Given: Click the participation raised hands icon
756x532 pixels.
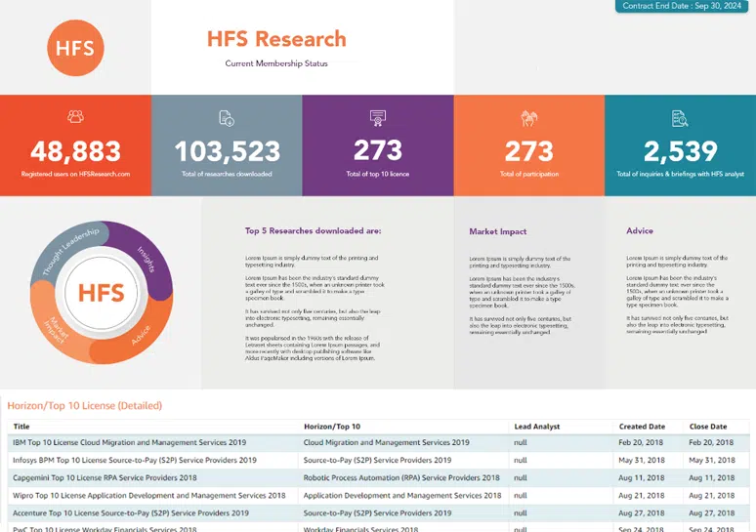Looking at the screenshot, I should pyautogui.click(x=529, y=118).
